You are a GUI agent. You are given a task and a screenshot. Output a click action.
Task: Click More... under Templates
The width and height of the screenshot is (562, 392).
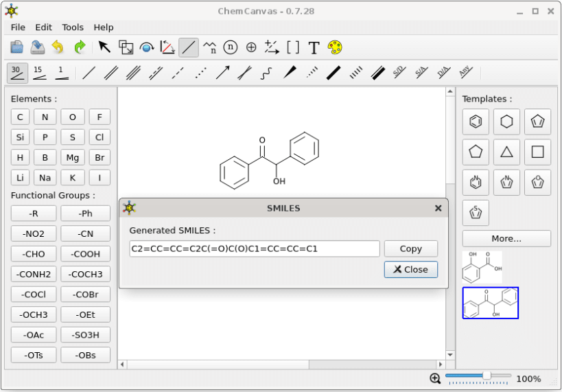[506, 238]
